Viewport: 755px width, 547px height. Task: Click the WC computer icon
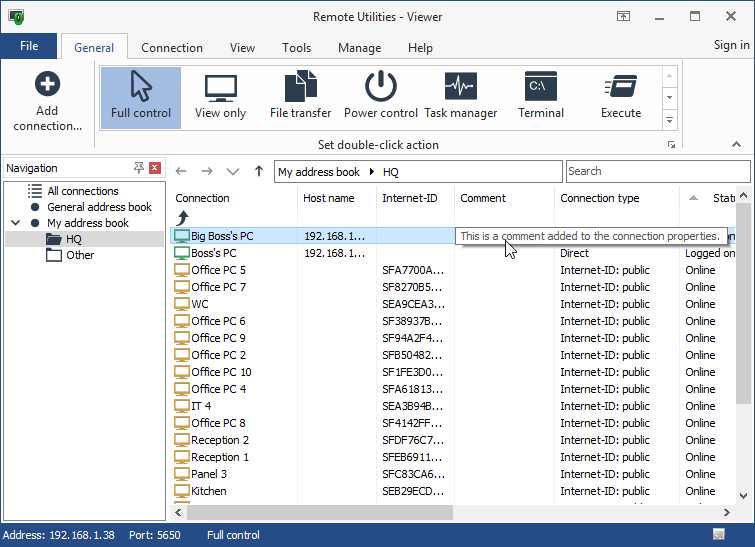click(182, 304)
